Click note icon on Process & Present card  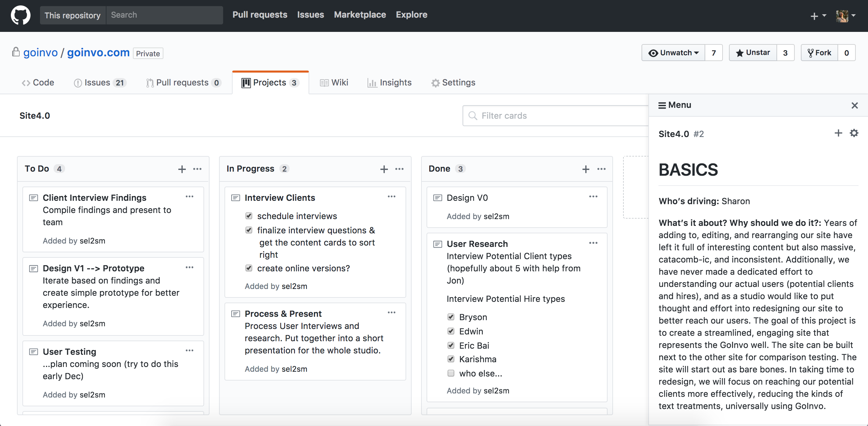pyautogui.click(x=236, y=314)
